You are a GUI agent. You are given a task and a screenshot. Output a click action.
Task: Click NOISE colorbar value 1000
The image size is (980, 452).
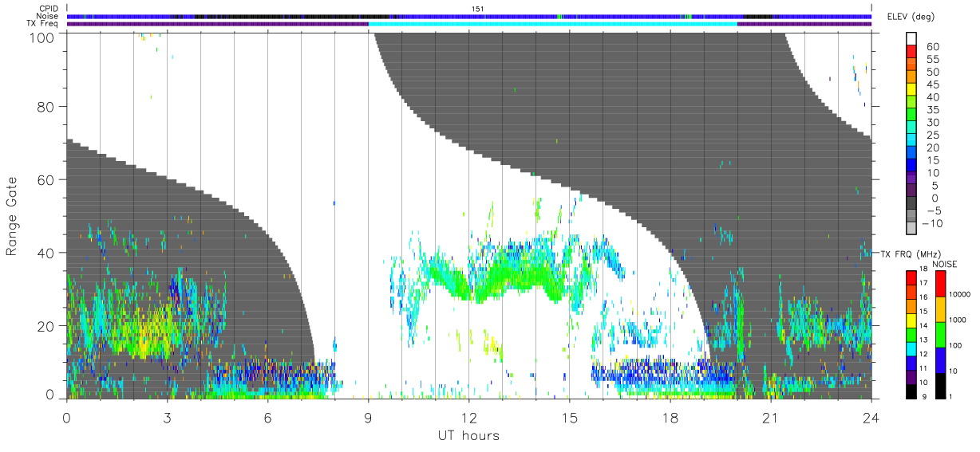(958, 320)
